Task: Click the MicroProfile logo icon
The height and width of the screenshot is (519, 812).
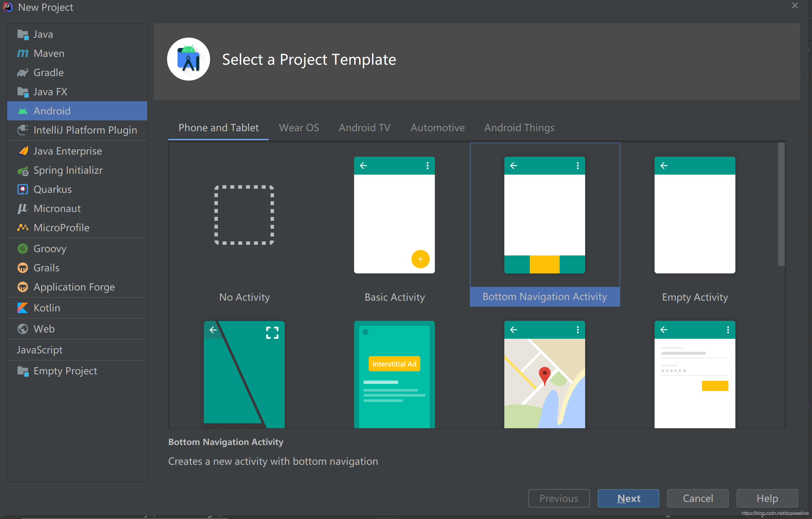Action: pos(22,227)
